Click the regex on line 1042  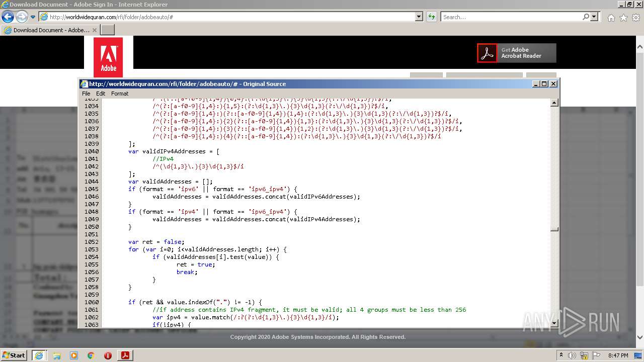(198, 166)
